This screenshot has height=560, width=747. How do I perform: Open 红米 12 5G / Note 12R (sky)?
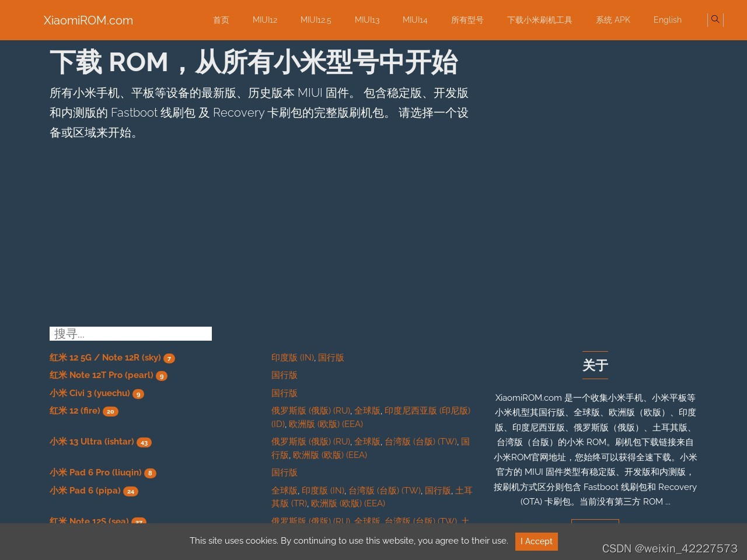coord(105,358)
